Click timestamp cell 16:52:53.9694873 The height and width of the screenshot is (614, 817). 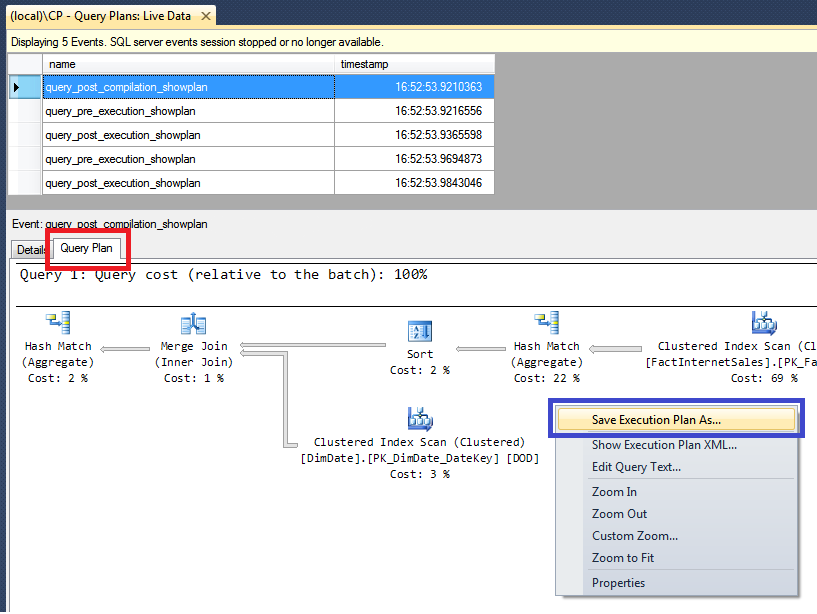coord(414,159)
